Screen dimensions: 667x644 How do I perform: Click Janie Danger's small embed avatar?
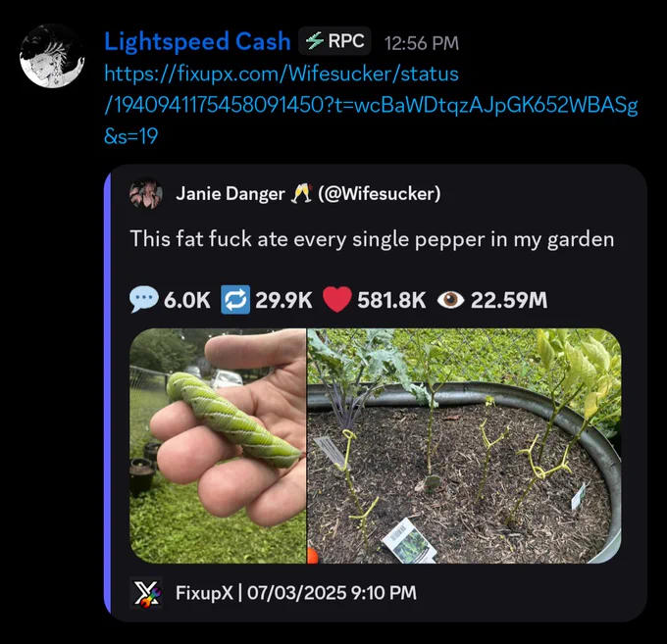tap(146, 194)
